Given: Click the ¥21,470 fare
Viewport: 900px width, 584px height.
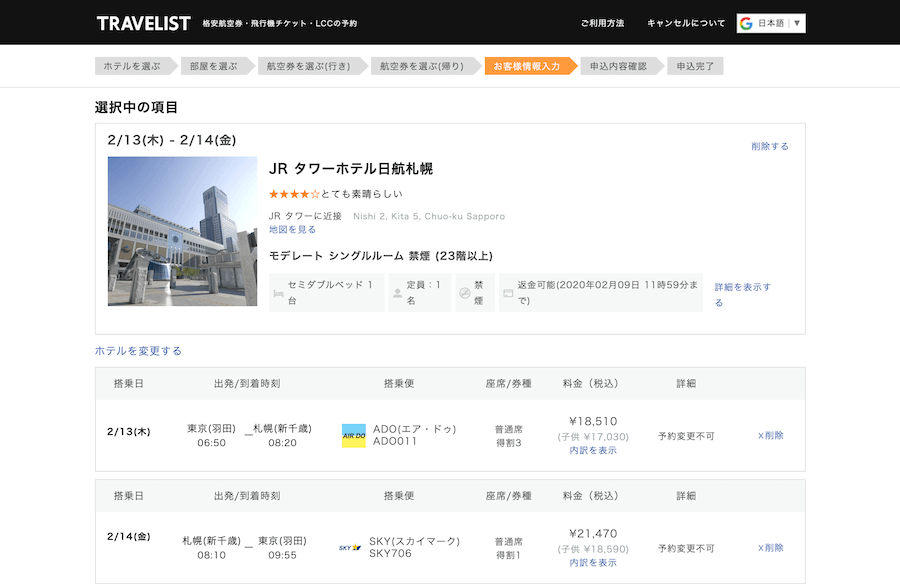Looking at the screenshot, I should [593, 534].
